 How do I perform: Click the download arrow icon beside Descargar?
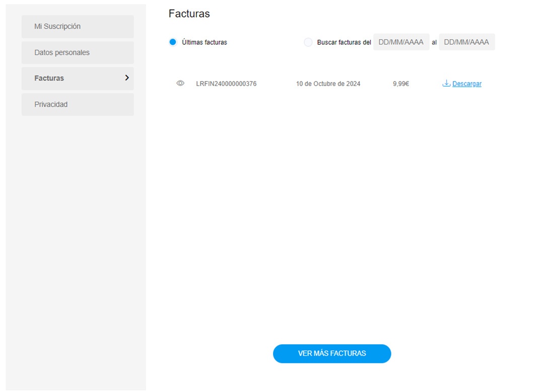tap(446, 83)
